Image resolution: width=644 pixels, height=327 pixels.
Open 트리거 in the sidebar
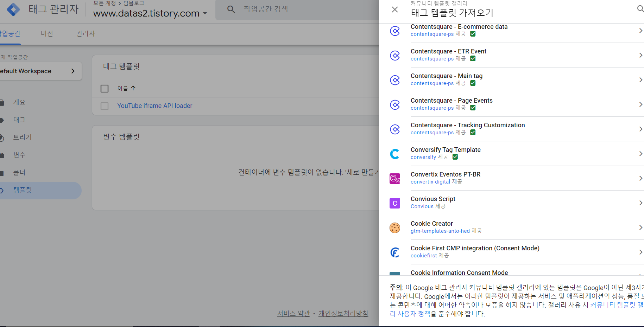coord(23,137)
